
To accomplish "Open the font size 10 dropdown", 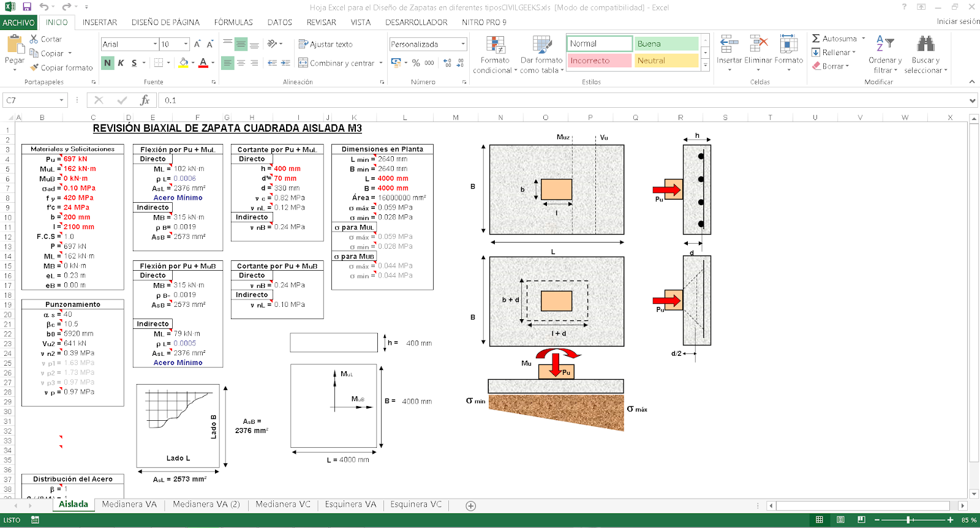I will (186, 44).
